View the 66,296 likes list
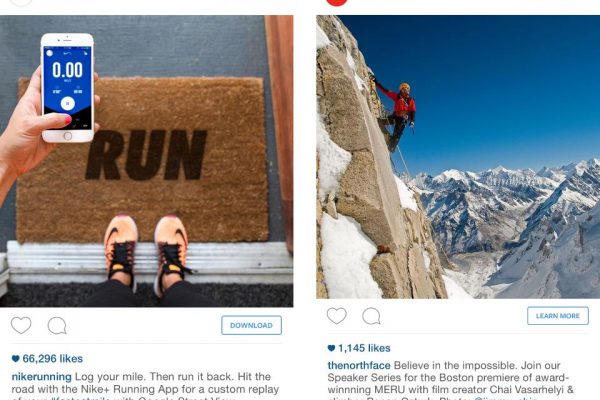This screenshot has width=600, height=400. tap(52, 359)
